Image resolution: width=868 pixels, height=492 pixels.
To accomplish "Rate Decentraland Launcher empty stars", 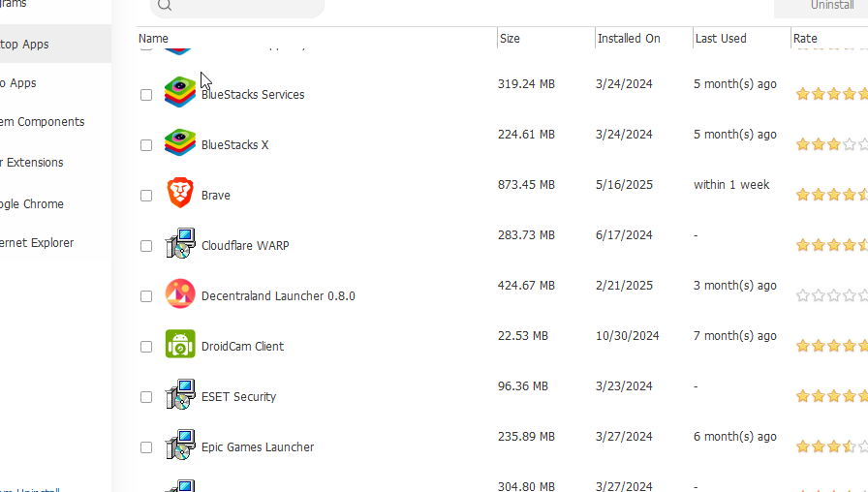I will click(831, 295).
